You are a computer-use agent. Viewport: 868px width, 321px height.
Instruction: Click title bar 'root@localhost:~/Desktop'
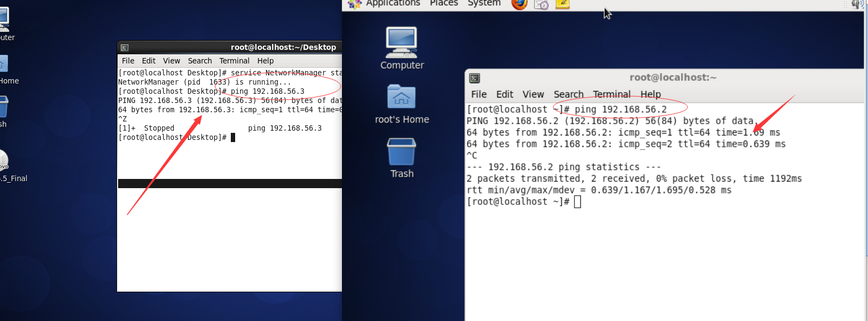pos(283,47)
